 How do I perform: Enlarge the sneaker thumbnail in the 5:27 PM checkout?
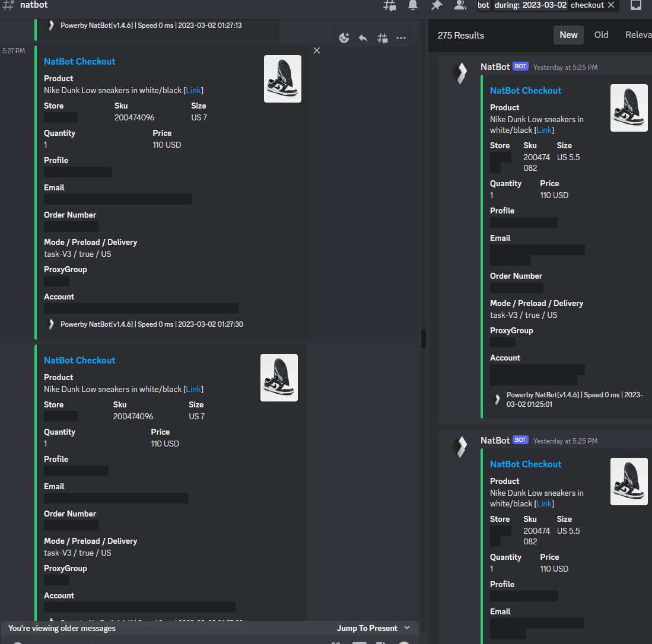[x=282, y=79]
